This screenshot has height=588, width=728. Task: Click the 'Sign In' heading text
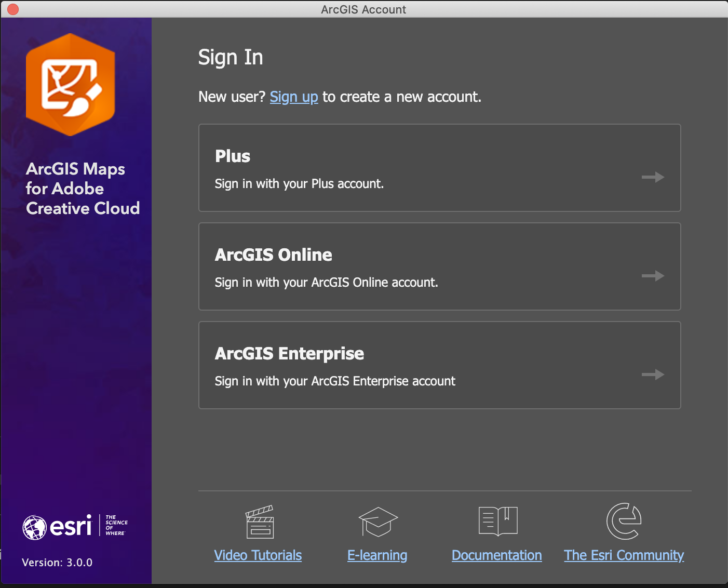point(231,57)
